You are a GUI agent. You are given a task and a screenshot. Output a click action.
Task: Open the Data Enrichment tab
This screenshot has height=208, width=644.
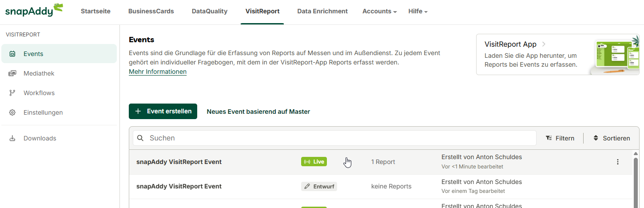[x=322, y=11]
